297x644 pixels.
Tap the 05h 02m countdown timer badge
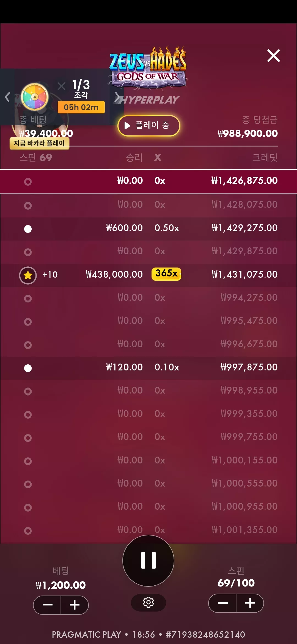(81, 107)
